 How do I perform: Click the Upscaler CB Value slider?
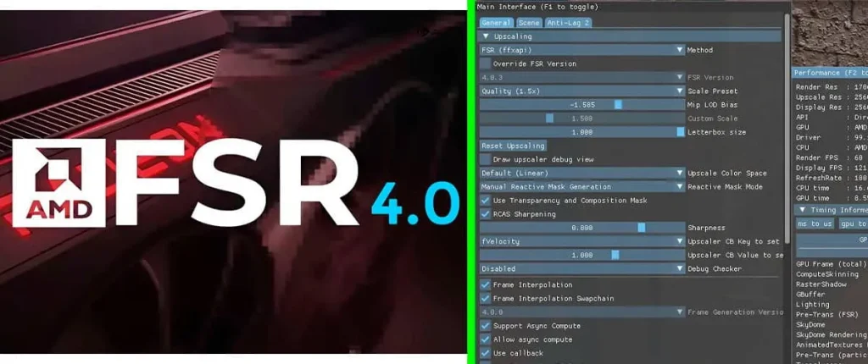pos(582,255)
